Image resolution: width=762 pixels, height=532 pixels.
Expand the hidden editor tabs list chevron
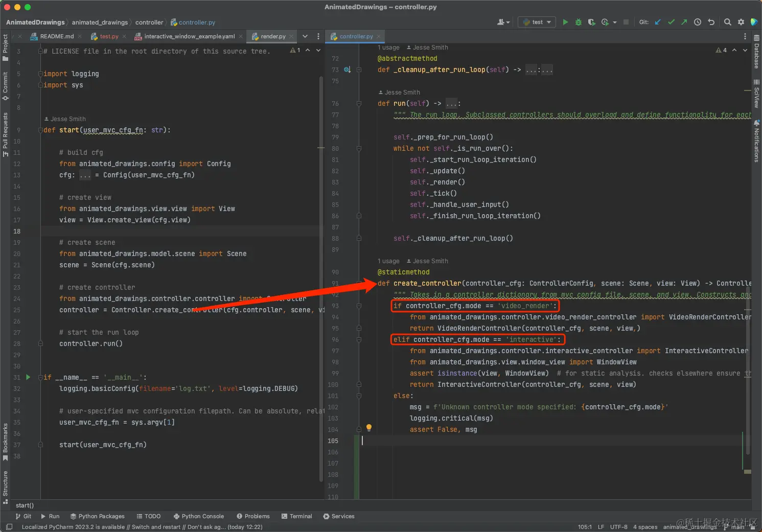click(x=305, y=36)
